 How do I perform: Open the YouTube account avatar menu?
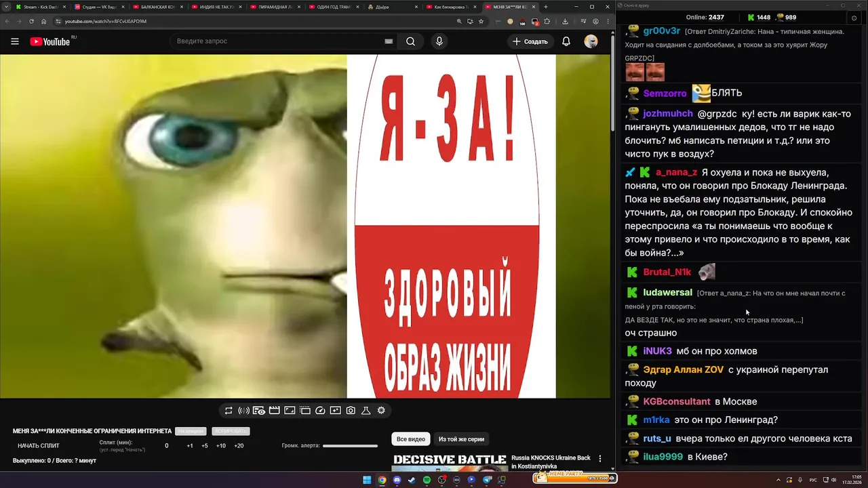[591, 41]
